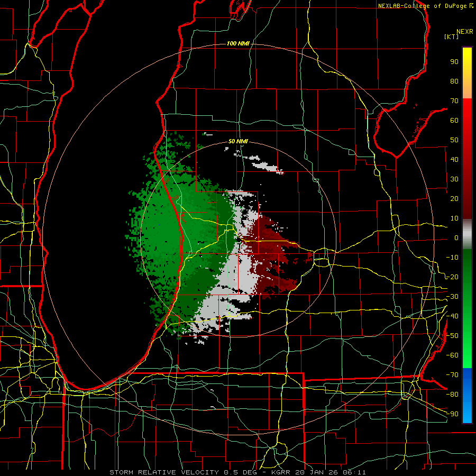
Task: Click the -10 value on the velocity scale
Action: [452, 258]
